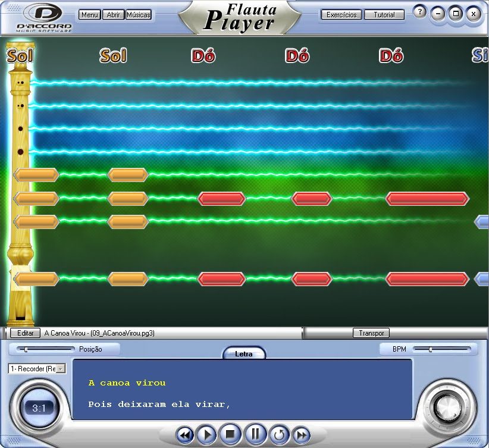This screenshot has width=489, height=448.
Task: Click the Transpor button
Action: [x=371, y=333]
